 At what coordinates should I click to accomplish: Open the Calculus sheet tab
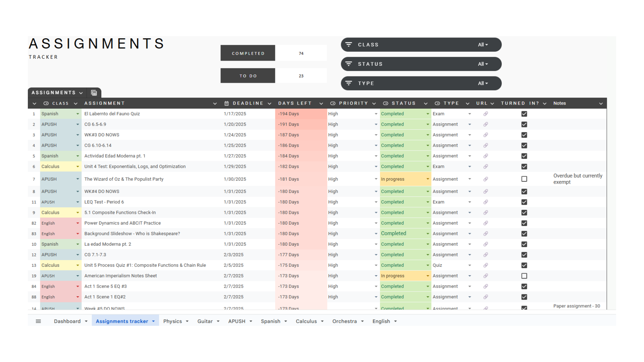(306, 321)
